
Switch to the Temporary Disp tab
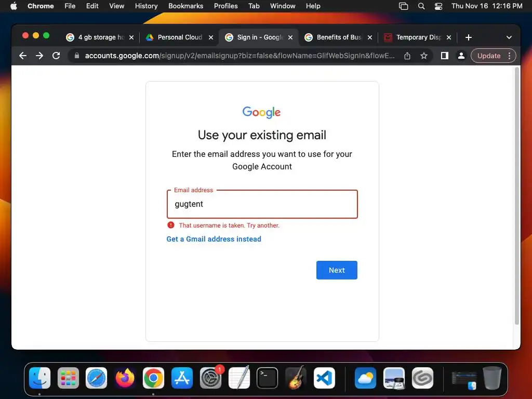click(418, 37)
